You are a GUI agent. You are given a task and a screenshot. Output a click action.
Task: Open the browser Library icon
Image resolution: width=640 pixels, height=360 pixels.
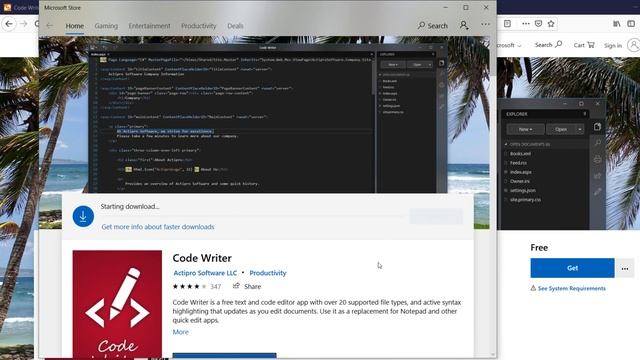(x=617, y=24)
